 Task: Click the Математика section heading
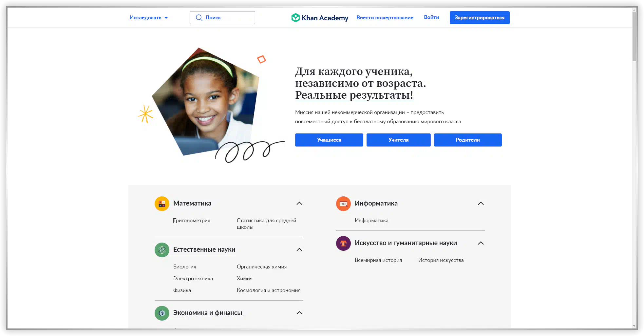[192, 203]
